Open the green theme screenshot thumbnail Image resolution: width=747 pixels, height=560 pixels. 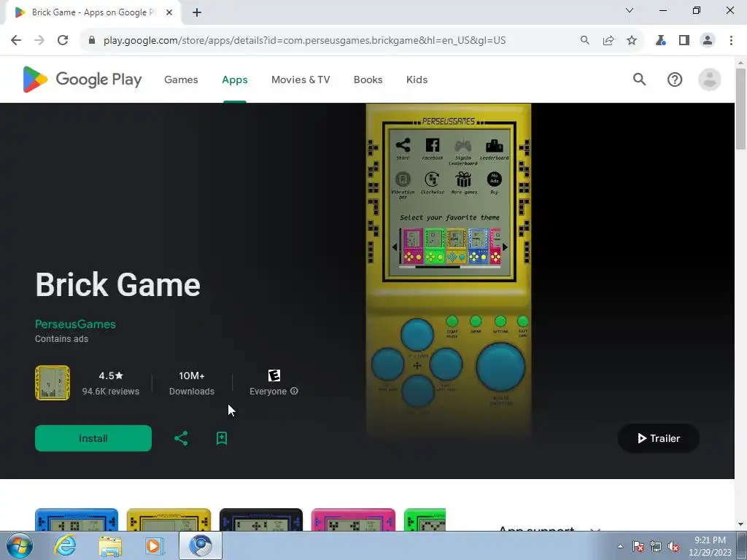pyautogui.click(x=425, y=519)
